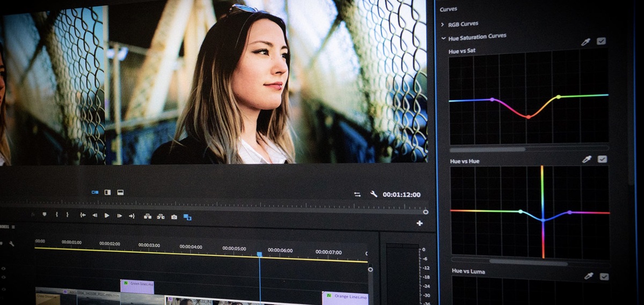Open the Curves panel heading
644x305 pixels.
point(448,9)
